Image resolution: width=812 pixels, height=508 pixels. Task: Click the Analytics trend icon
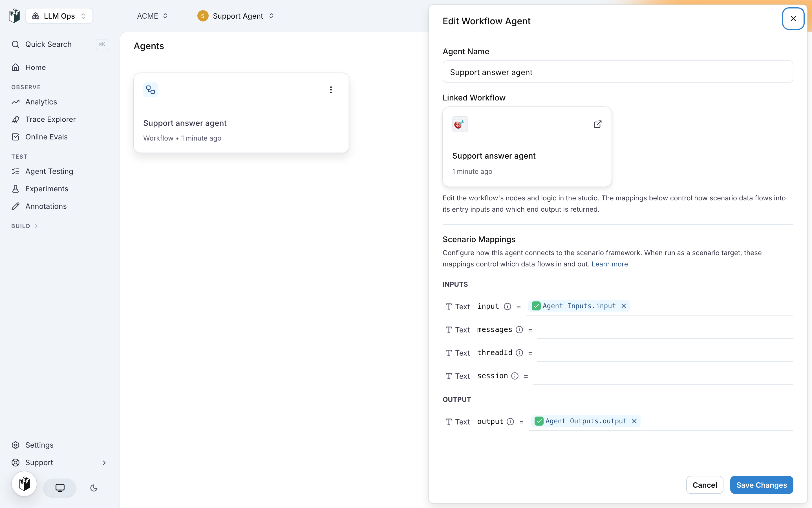point(16,102)
